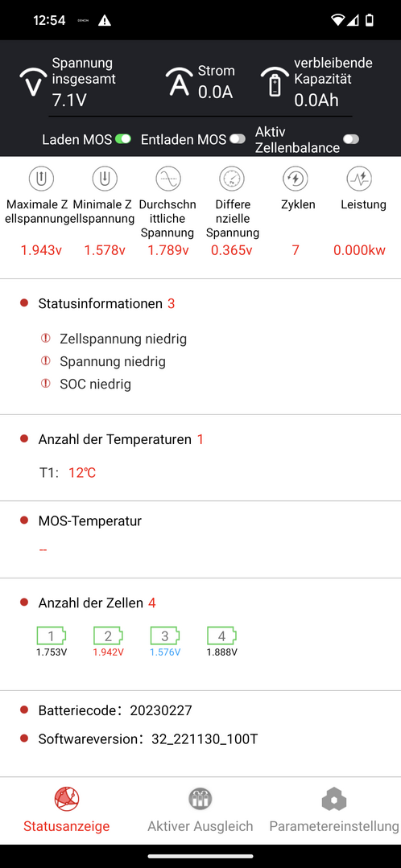
Task: Open the Parametereinstellung tab
Action: click(334, 810)
